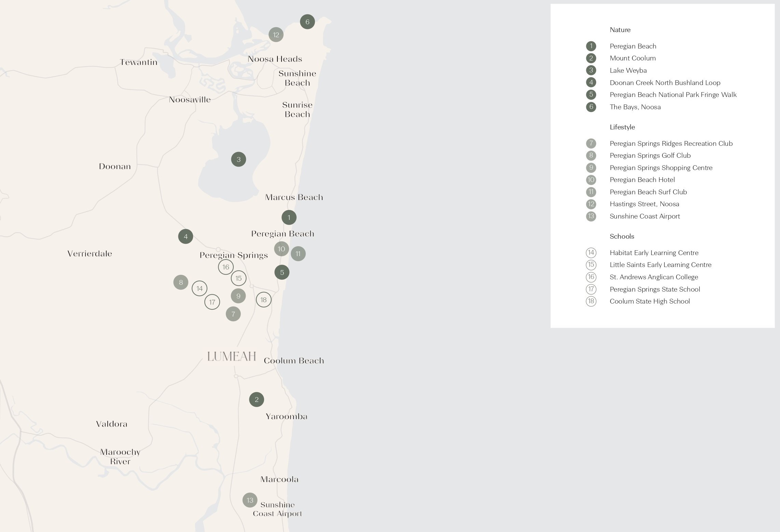This screenshot has width=780, height=532.
Task: Select marker 13 beside Sunshine Coast Airport
Action: click(250, 500)
